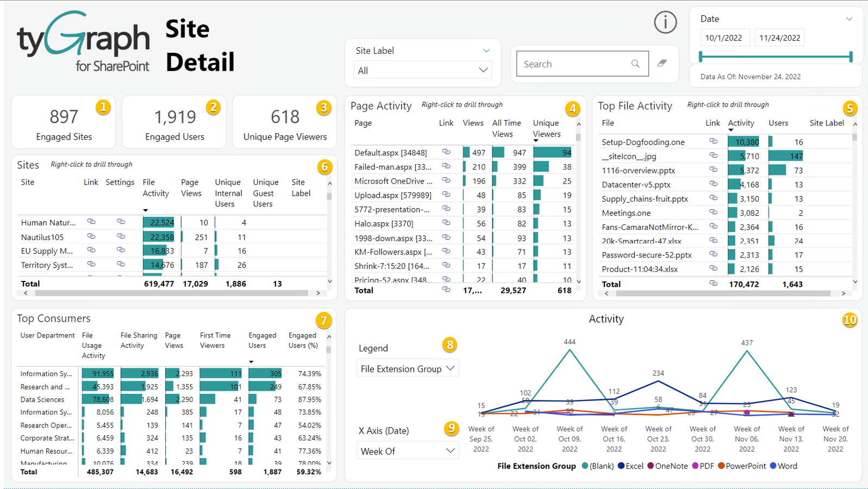Click the search magnifier icon
The height and width of the screenshot is (489, 868).
[x=635, y=64]
